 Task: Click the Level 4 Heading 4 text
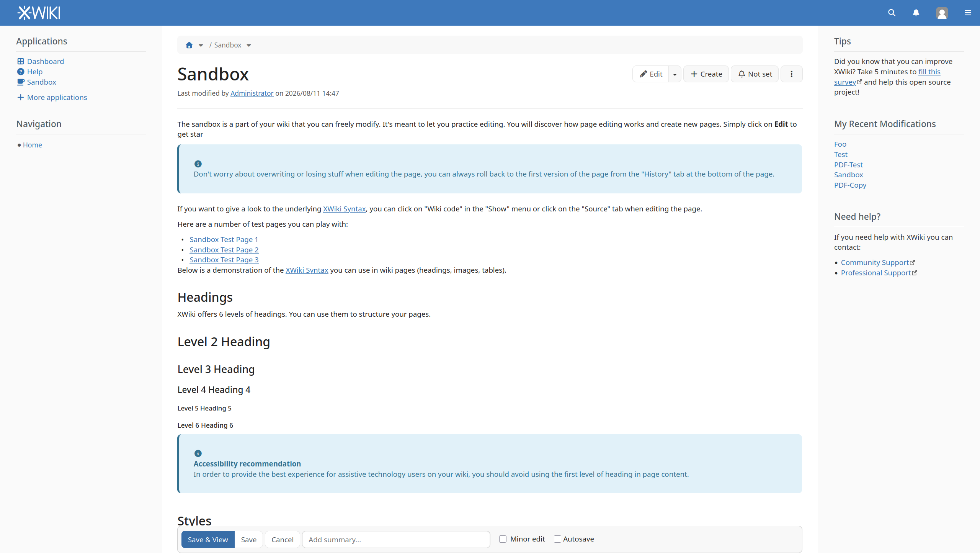(214, 389)
